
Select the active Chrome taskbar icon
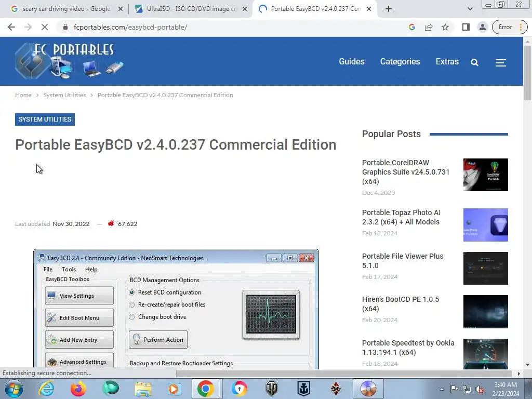point(206,389)
